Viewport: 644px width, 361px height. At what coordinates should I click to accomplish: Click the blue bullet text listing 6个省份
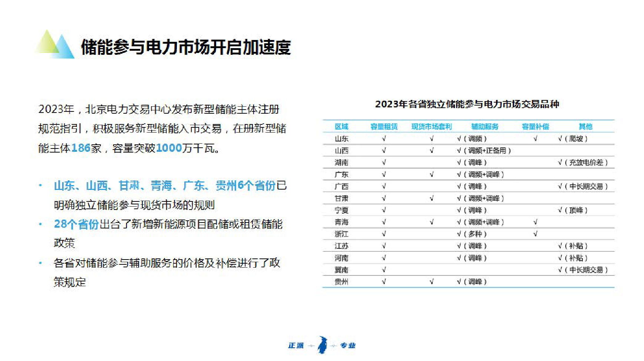tap(165, 185)
